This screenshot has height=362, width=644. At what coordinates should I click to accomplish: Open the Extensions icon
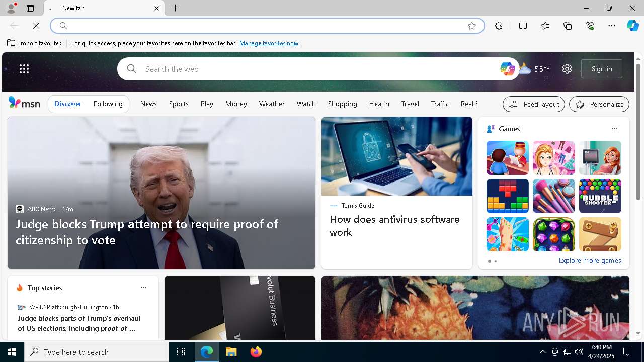[499, 26]
